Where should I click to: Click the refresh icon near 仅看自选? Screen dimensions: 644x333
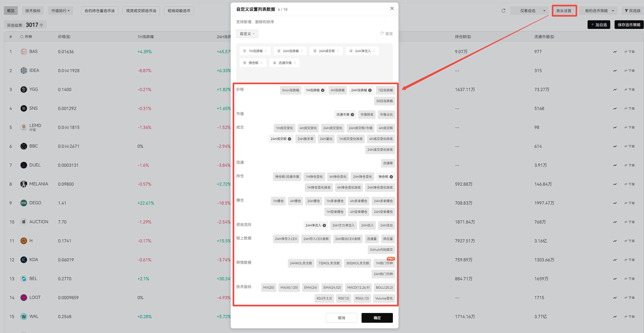[503, 11]
